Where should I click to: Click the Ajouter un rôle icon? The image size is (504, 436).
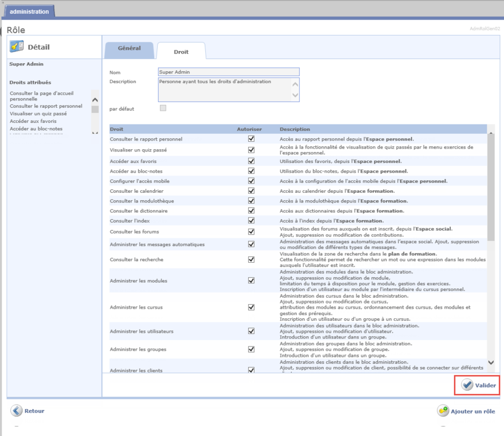(443, 411)
